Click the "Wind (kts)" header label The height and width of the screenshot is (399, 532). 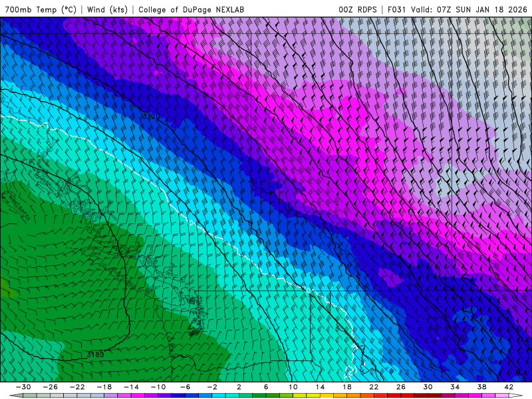click(x=107, y=9)
